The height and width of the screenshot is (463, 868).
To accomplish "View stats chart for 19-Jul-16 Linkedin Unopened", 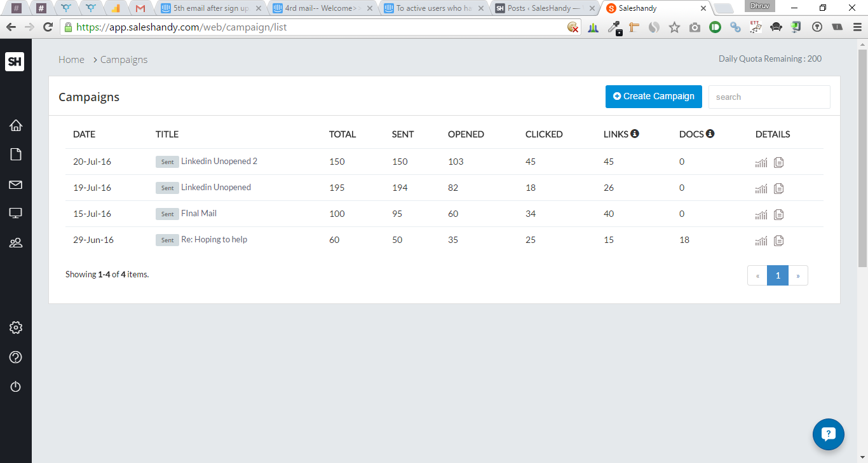I will point(761,188).
